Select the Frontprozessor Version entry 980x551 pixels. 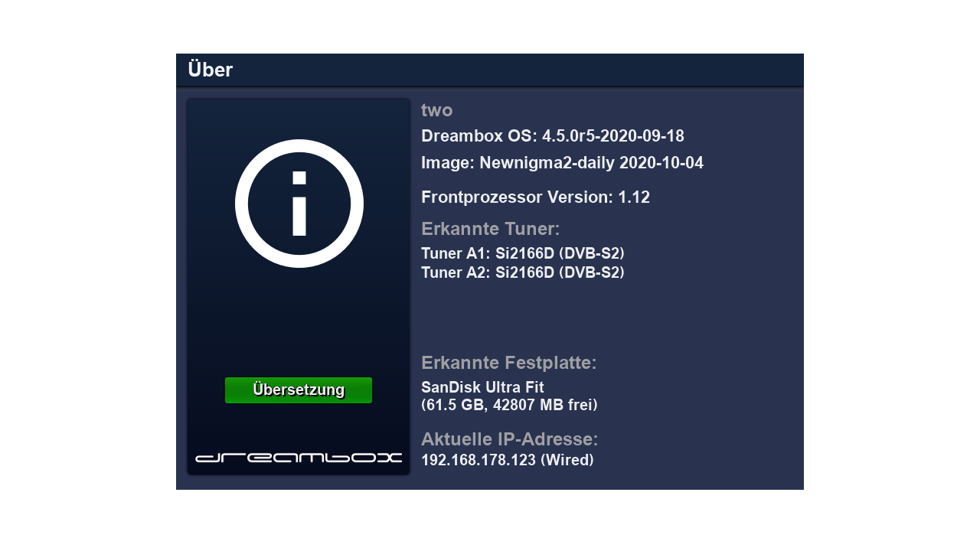click(x=535, y=197)
